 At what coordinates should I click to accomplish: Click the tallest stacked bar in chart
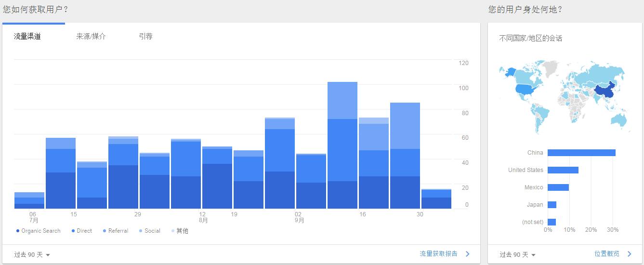pyautogui.click(x=342, y=145)
